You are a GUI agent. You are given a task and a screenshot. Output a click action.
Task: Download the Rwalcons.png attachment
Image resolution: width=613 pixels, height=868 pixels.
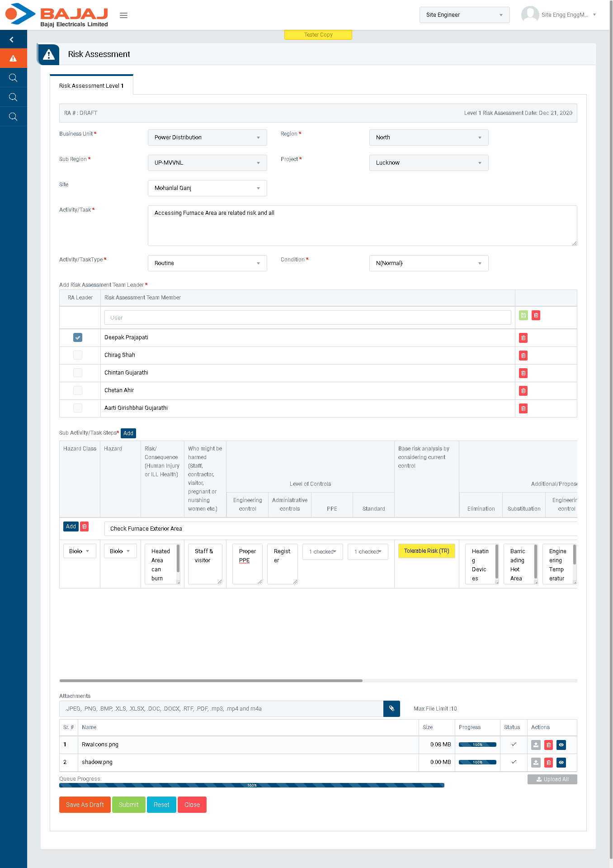pos(536,745)
